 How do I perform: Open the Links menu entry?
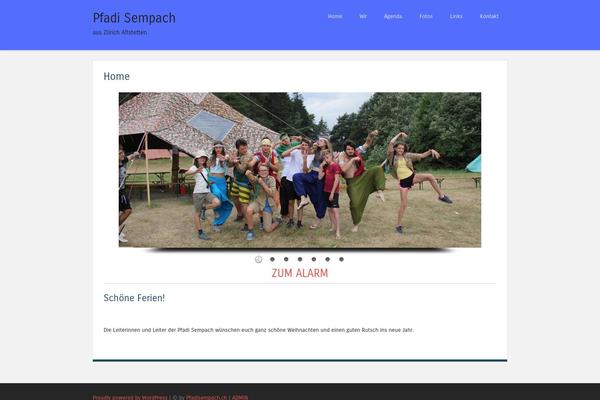click(456, 16)
